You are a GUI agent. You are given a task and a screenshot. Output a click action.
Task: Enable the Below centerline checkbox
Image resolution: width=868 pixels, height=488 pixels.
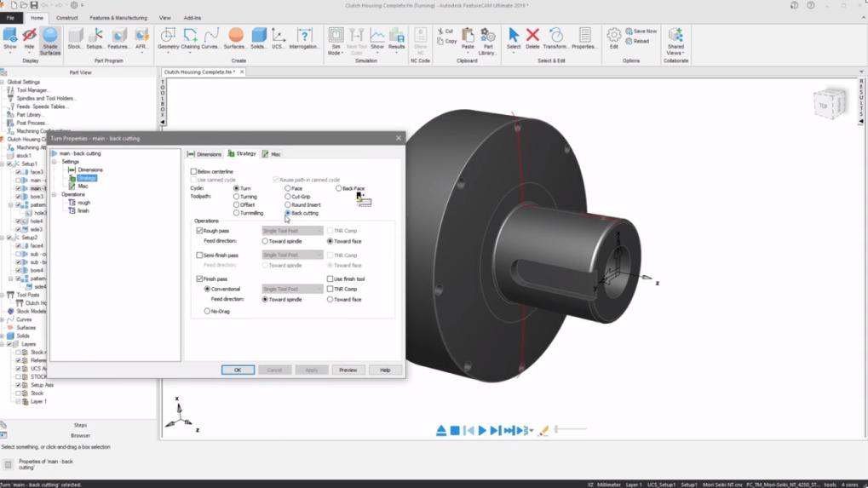pyautogui.click(x=193, y=171)
